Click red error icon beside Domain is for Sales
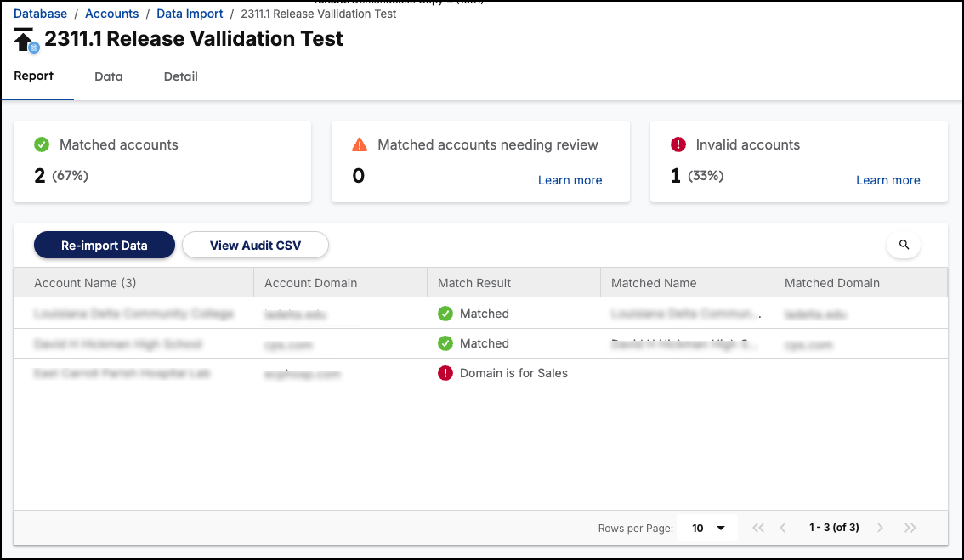 (445, 373)
